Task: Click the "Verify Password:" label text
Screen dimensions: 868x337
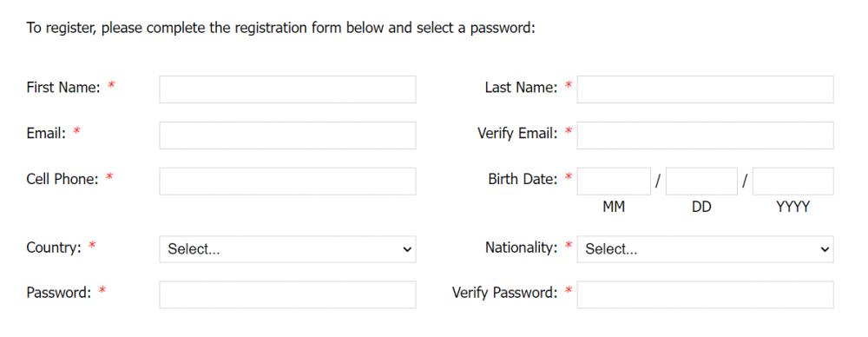Action: pos(505,293)
